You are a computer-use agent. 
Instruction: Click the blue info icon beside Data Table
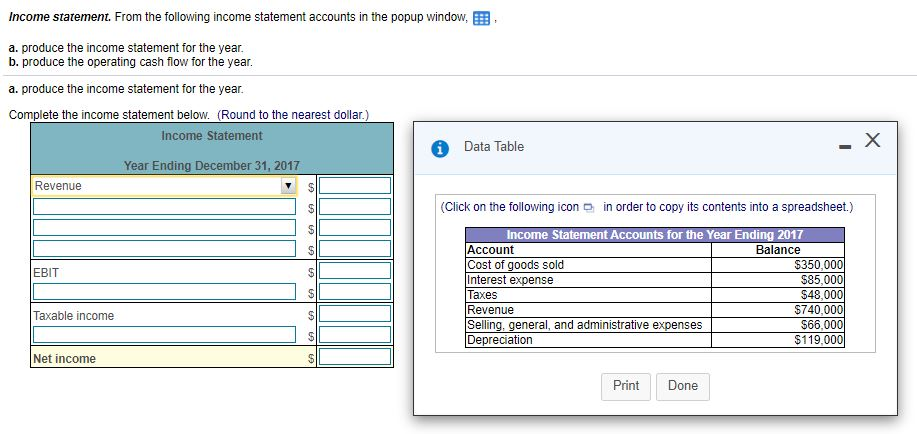click(439, 150)
